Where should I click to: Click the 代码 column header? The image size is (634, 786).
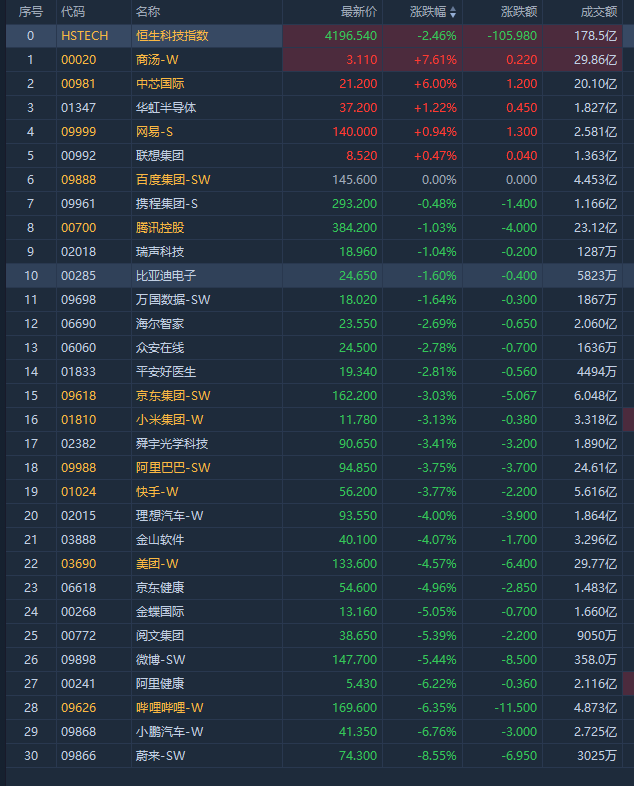[73, 12]
